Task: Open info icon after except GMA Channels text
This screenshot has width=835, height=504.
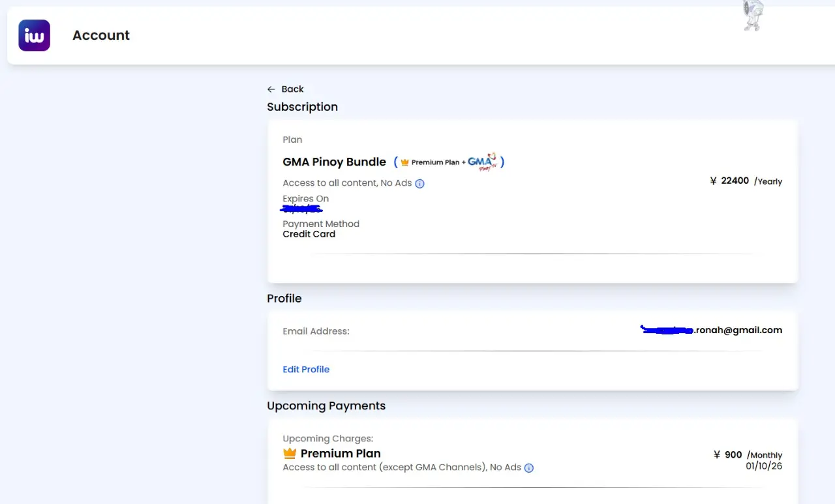Action: coord(529,468)
